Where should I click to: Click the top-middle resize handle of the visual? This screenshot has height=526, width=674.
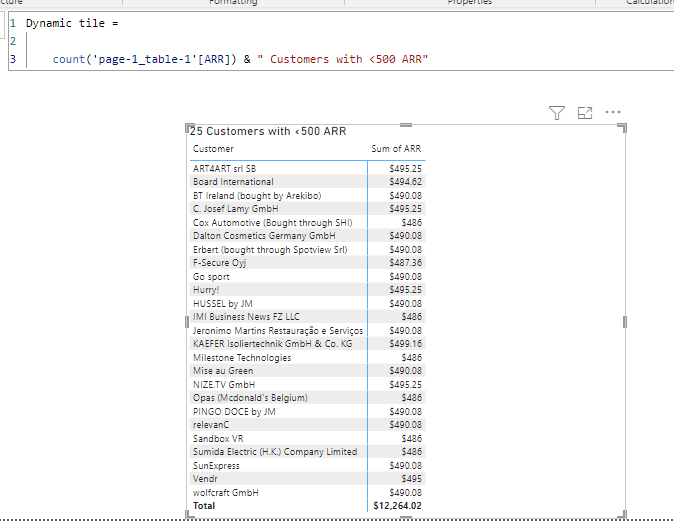point(406,125)
